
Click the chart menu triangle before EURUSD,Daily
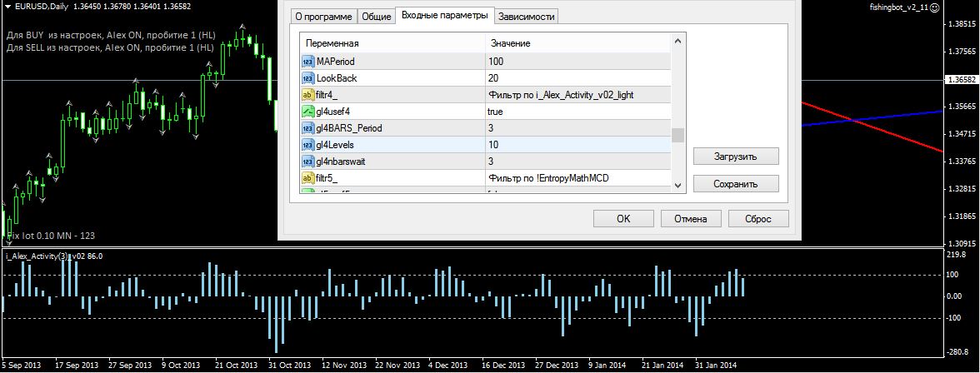(x=7, y=6)
